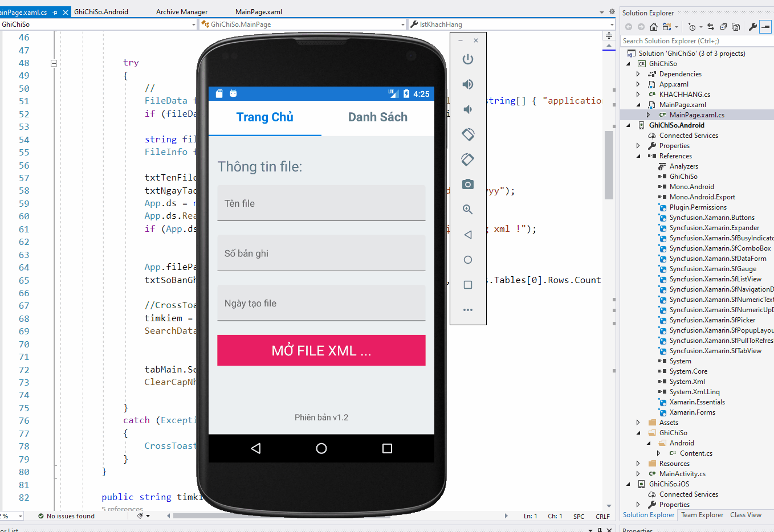Image resolution: width=774 pixels, height=532 pixels.
Task: Increase emulator volume with speaker icon
Action: (467, 84)
